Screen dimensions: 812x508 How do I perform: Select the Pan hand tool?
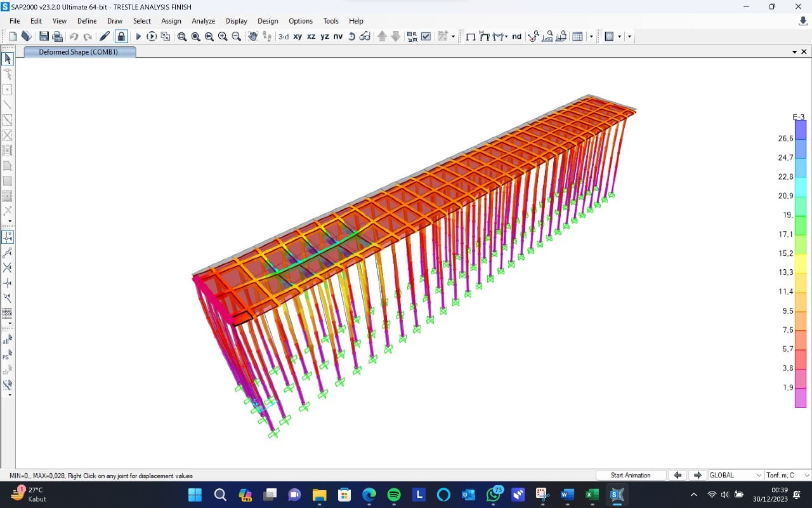(x=252, y=36)
